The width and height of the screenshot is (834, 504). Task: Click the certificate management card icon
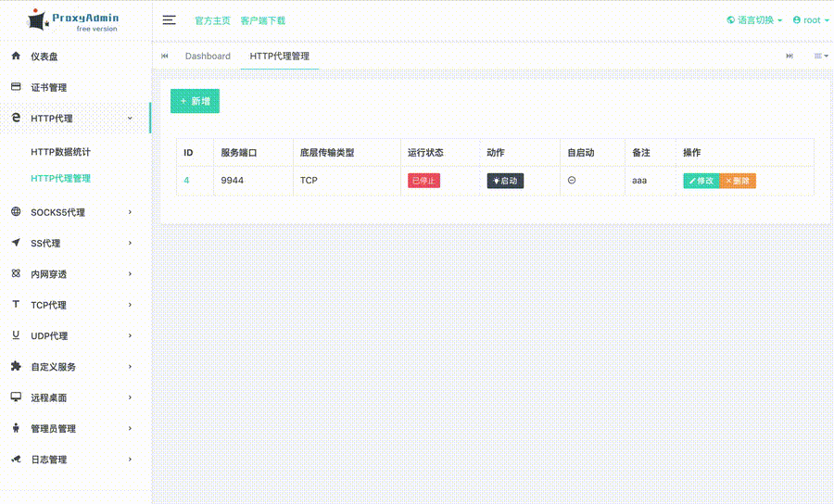(x=16, y=87)
